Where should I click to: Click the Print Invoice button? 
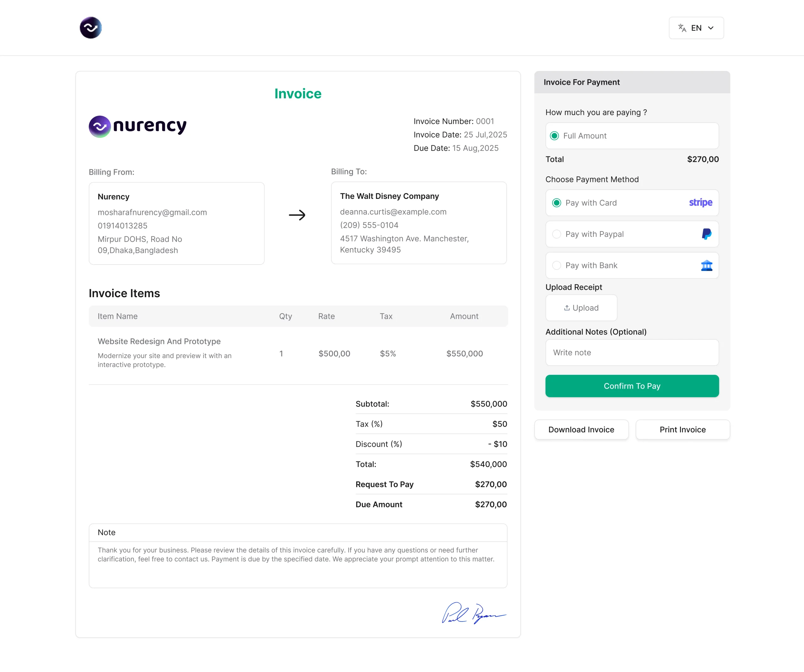click(682, 429)
